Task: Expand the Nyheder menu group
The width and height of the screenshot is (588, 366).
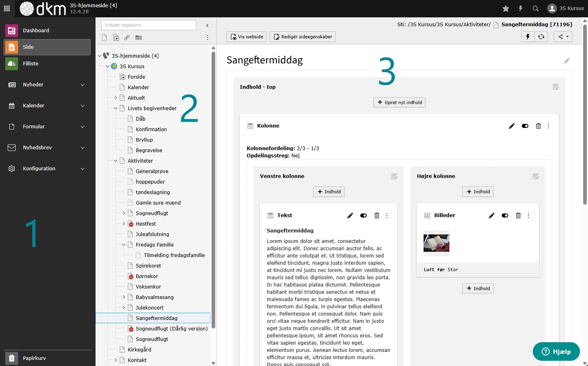Action: click(47, 85)
